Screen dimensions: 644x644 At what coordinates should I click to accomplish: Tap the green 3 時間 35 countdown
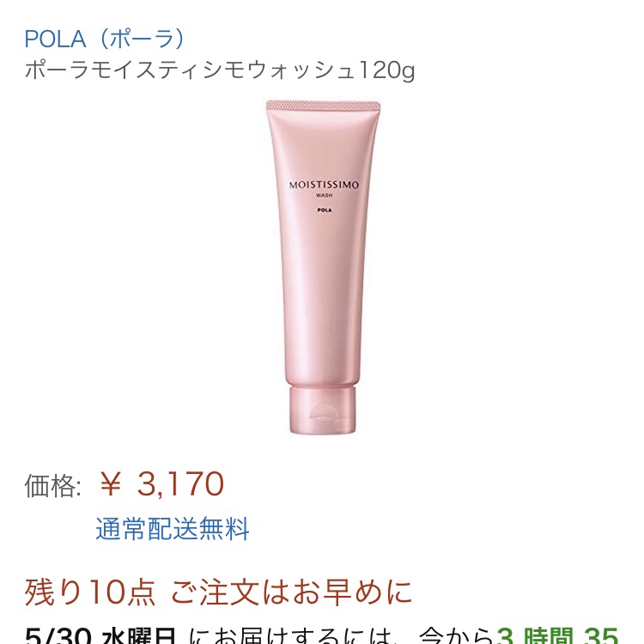tap(557, 636)
